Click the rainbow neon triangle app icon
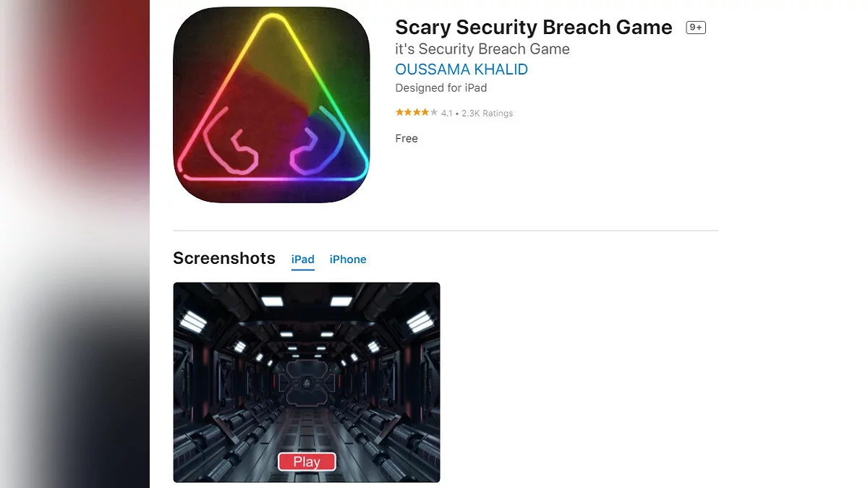868x488 pixels. [271, 105]
